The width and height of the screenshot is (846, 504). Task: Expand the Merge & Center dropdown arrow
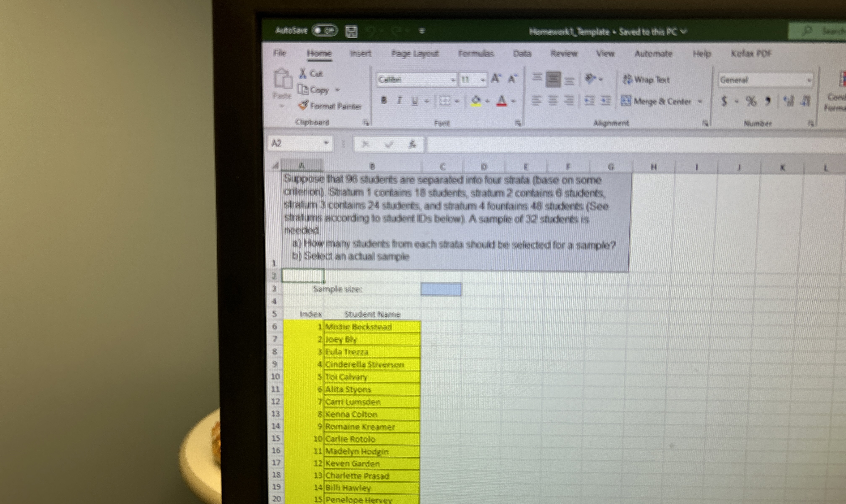[x=700, y=101]
